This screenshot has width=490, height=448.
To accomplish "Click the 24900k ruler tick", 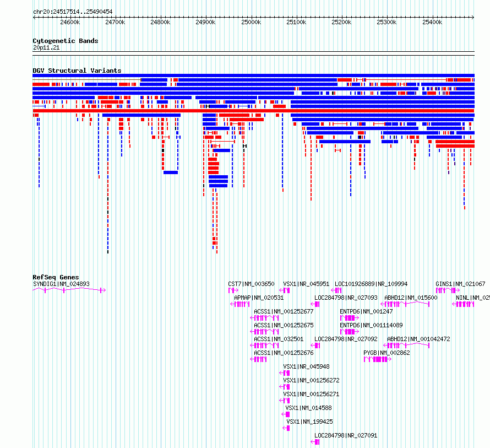I will pos(205,22).
